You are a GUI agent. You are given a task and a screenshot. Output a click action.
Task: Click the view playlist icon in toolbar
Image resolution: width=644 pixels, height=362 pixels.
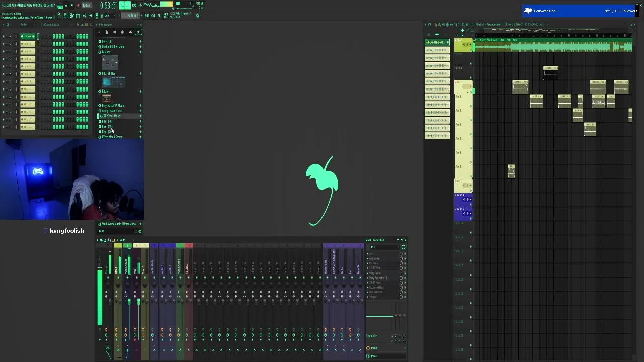click(x=59, y=16)
